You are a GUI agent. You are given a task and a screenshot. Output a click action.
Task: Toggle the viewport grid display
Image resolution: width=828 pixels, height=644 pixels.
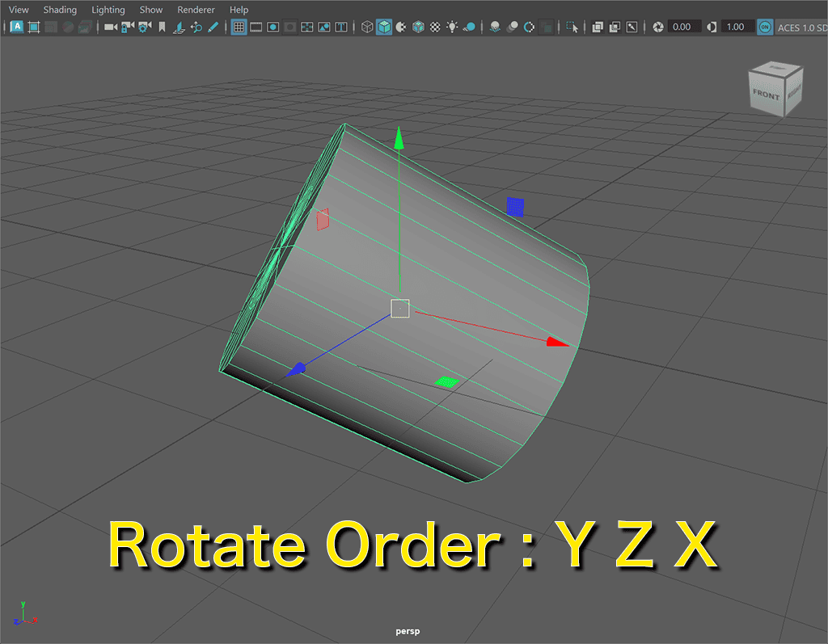[239, 27]
